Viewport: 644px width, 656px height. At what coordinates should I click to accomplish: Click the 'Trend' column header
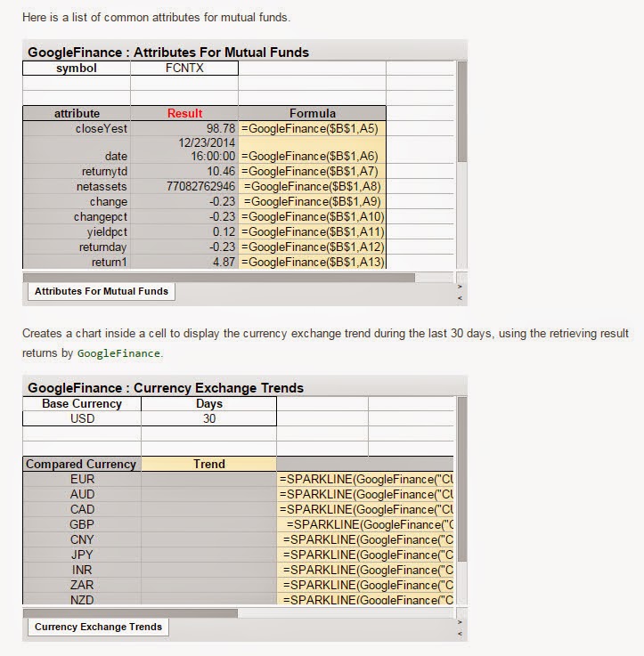click(x=209, y=464)
